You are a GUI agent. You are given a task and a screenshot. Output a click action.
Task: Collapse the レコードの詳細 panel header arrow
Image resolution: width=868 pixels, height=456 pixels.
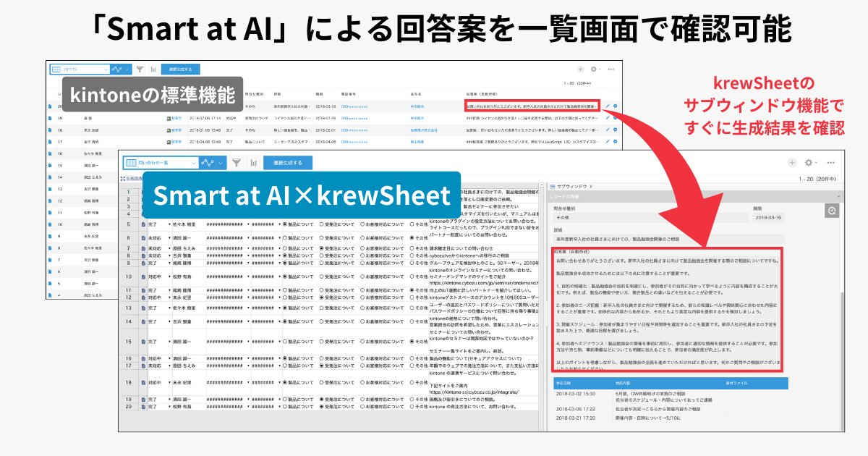tap(838, 196)
